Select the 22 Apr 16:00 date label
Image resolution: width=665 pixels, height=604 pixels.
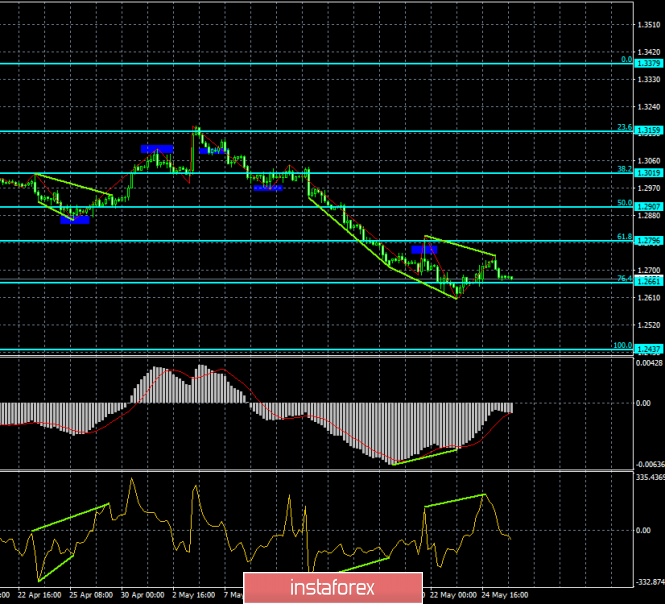coord(39,595)
